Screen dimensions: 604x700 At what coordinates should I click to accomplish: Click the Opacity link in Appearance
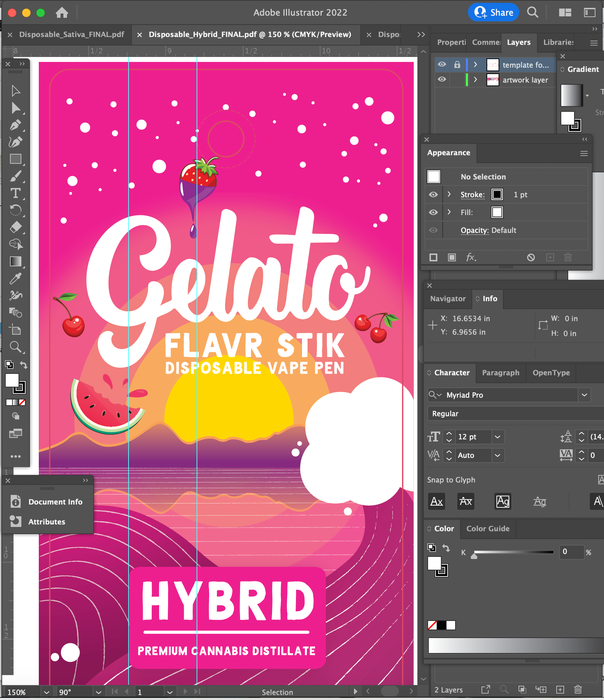coord(474,230)
